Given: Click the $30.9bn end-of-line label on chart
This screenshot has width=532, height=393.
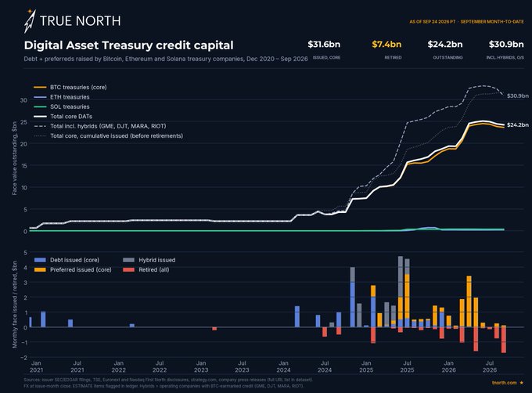Looking at the screenshot, I should 518,96.
